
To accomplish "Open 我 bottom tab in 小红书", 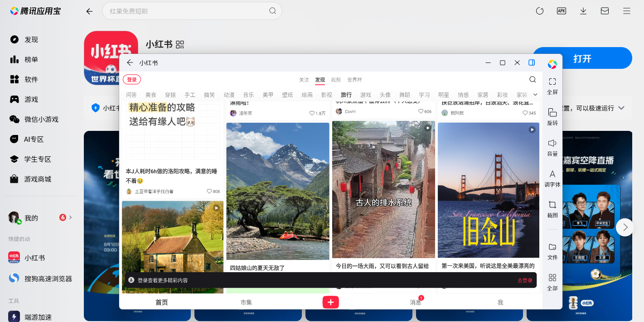I will (x=500, y=302).
